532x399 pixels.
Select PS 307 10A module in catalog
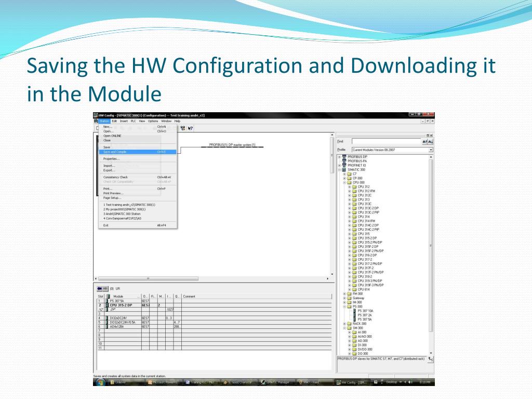click(366, 311)
